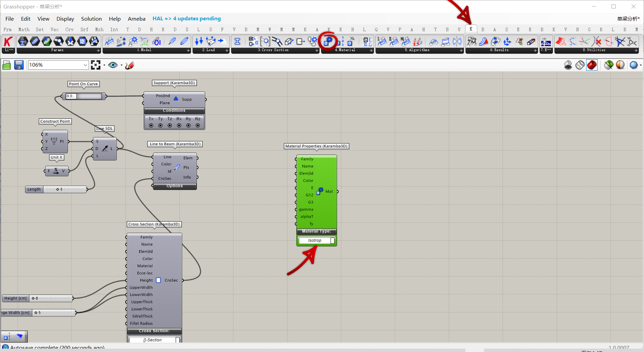Image resolution: width=644 pixels, height=352 pixels.
Task: Click the red sketch pen icon
Action: point(130,65)
